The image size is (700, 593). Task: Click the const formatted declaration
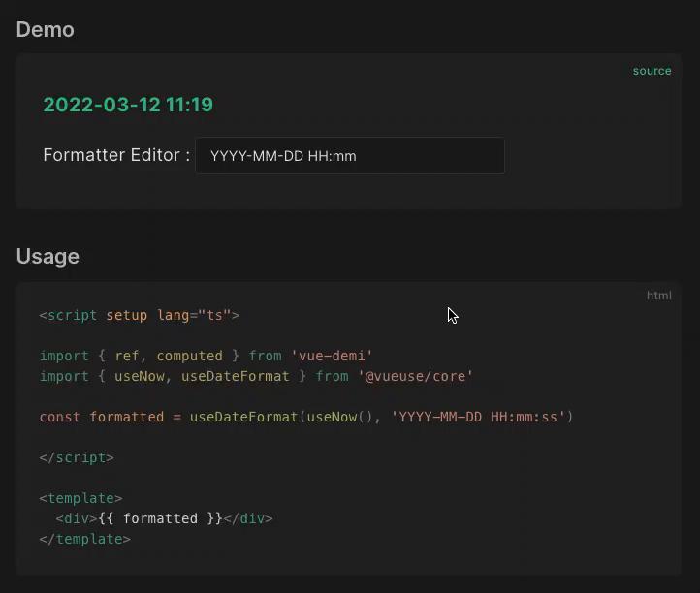click(x=102, y=417)
